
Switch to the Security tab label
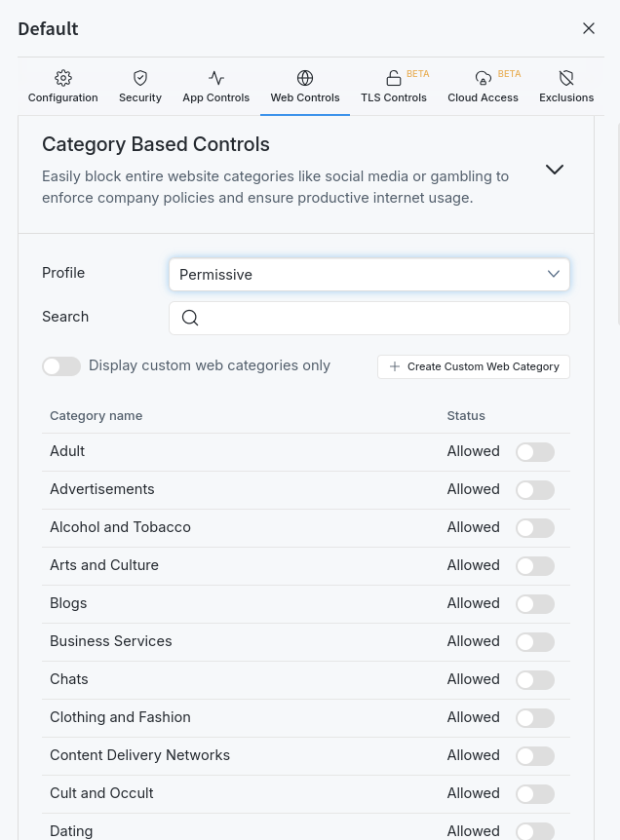pos(140,97)
